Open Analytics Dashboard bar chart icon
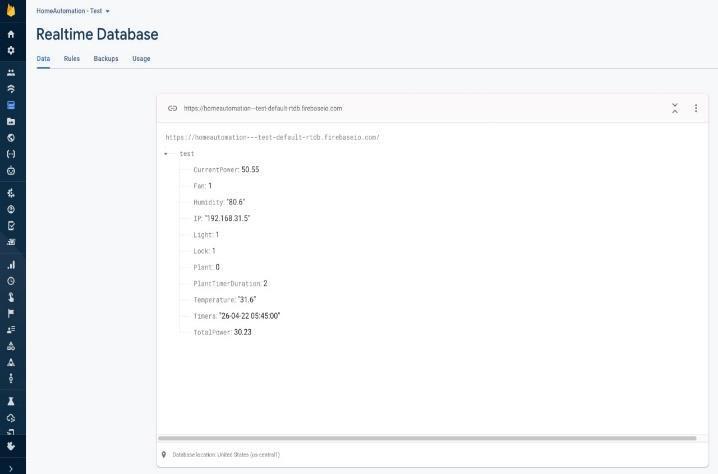Image resolution: width=718 pixels, height=474 pixels. tap(11, 265)
